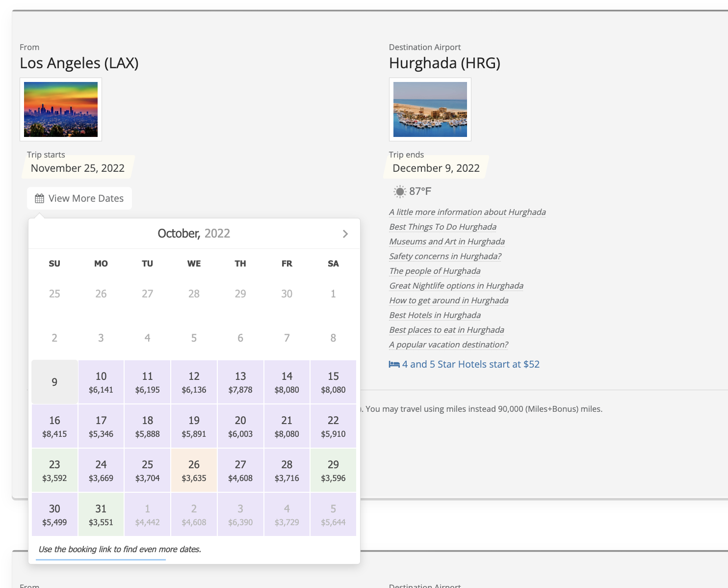Open Great Nightlife options in Hurghada link
This screenshot has width=728, height=588.
click(x=456, y=286)
